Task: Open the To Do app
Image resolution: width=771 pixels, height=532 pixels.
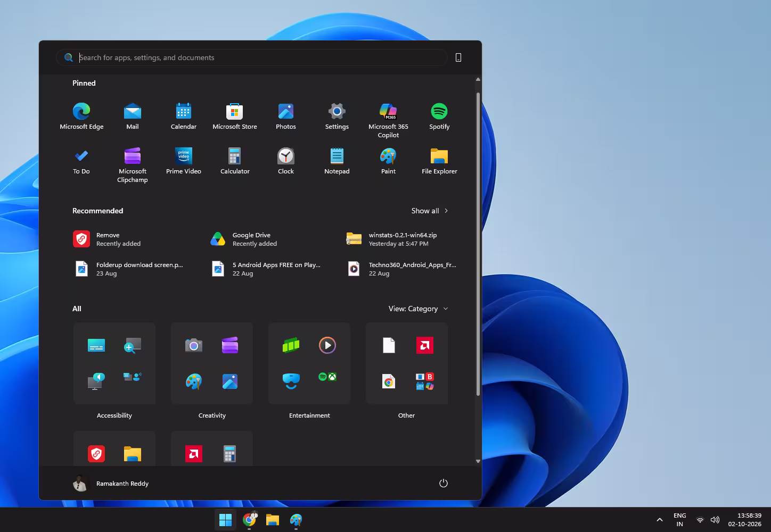Action: pos(81,161)
